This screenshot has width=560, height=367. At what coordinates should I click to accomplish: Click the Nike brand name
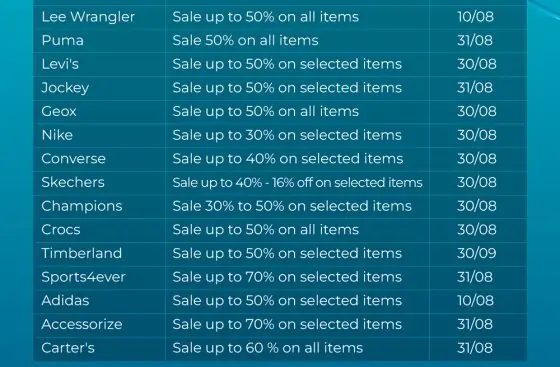(x=57, y=135)
